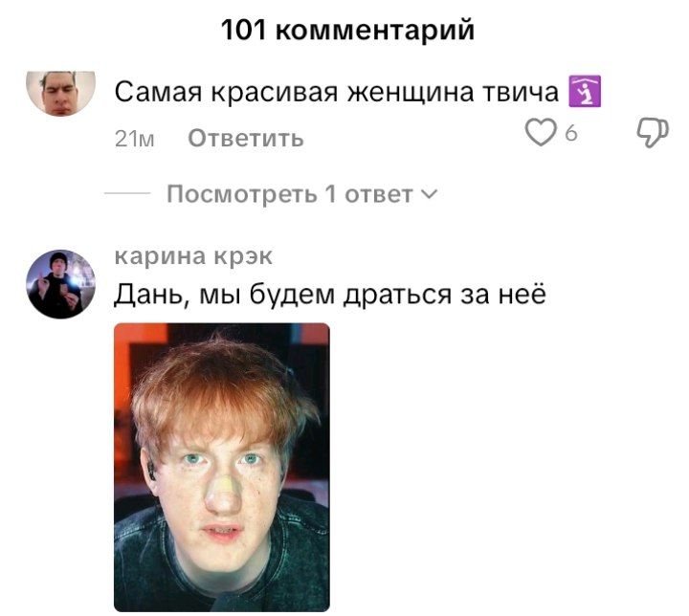
Task: Tap the word комментарий in the header
Action: click(375, 31)
